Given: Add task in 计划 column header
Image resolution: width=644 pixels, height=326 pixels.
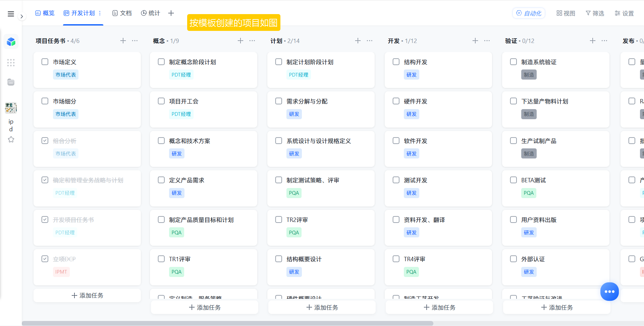Looking at the screenshot, I should click(358, 41).
